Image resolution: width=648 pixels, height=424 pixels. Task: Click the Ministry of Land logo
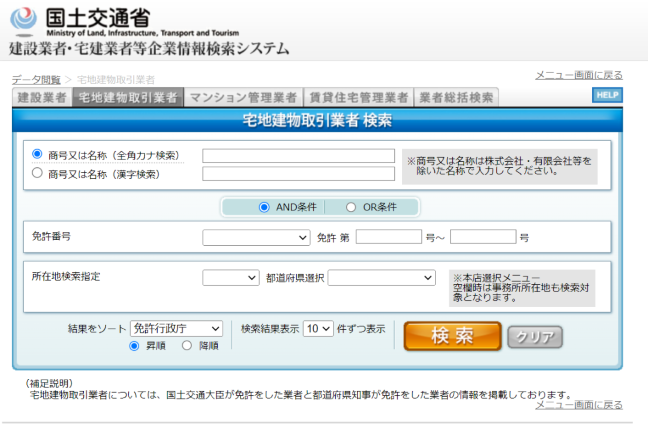[29, 21]
